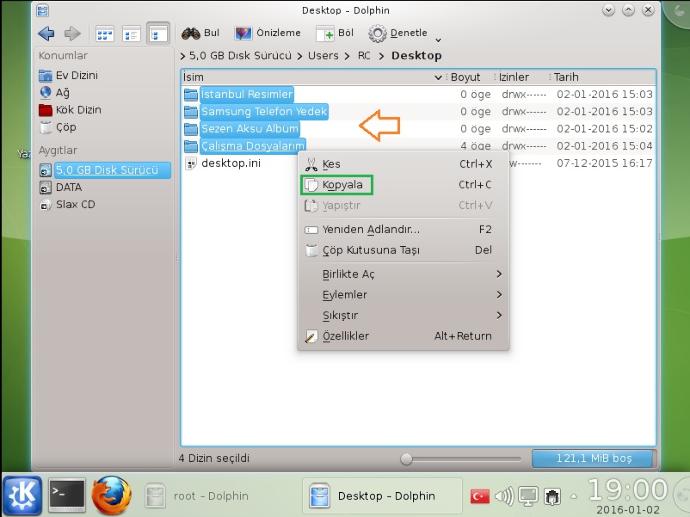Open Sıkıştır submenu
Viewport: 690px width, 517px height.
point(403,315)
